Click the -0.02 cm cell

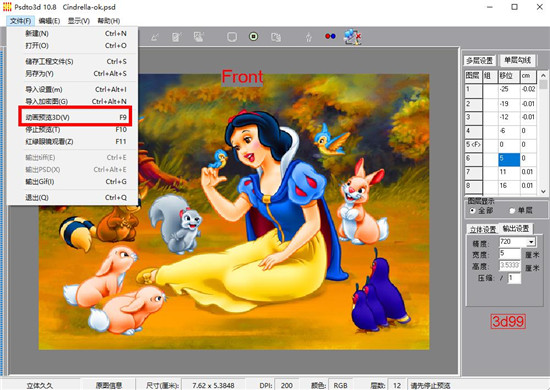coord(528,90)
